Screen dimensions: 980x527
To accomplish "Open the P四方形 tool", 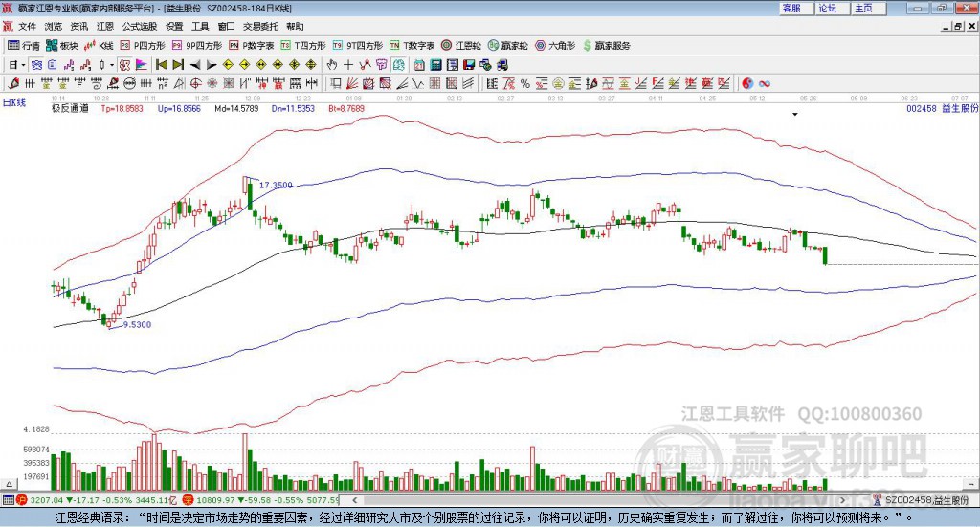I will click(x=143, y=46).
